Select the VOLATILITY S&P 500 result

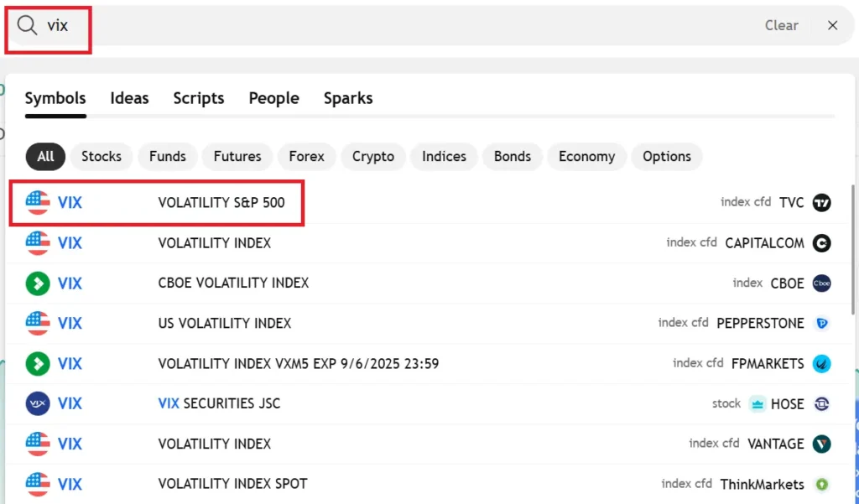pyautogui.click(x=429, y=203)
